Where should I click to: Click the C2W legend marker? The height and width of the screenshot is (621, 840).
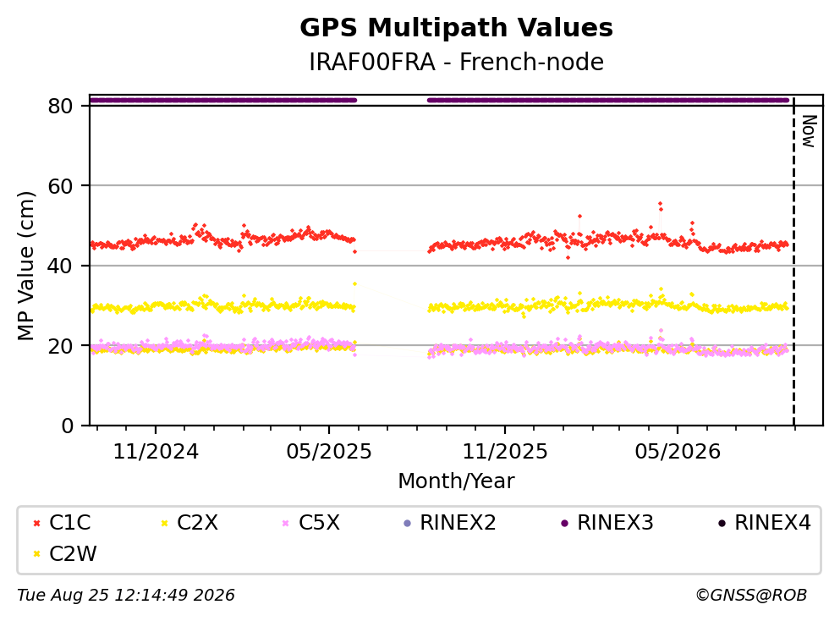36,554
